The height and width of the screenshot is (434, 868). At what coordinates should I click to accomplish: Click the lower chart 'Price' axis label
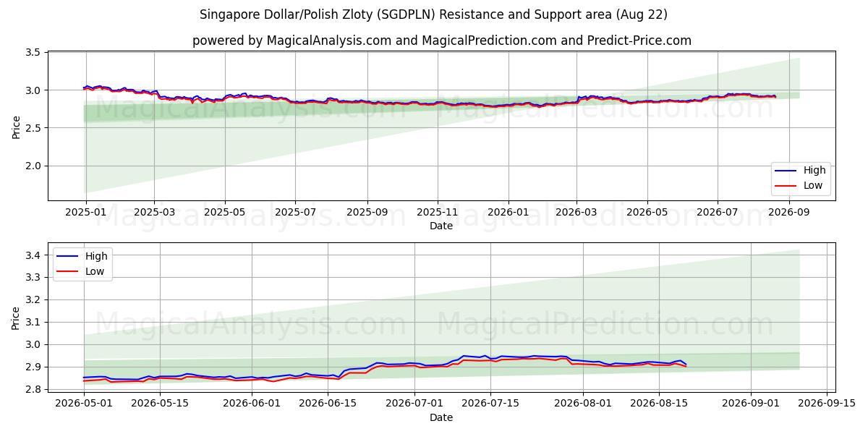(x=17, y=318)
